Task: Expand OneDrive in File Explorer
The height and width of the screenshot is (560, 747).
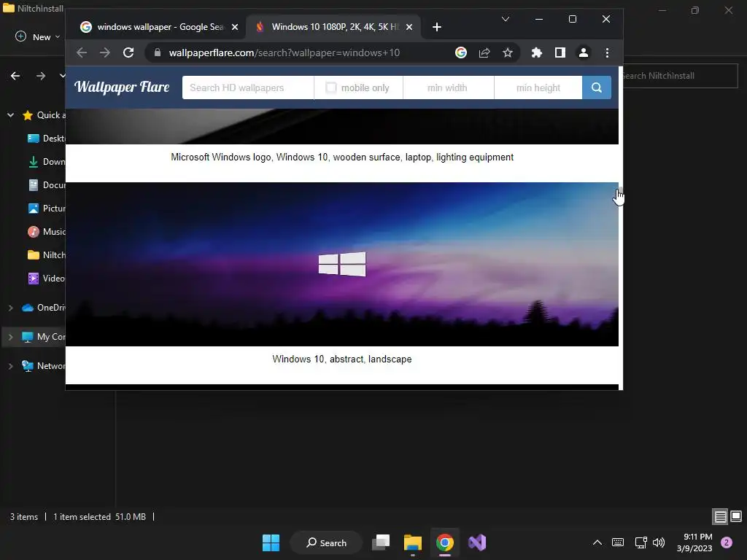Action: [10, 308]
